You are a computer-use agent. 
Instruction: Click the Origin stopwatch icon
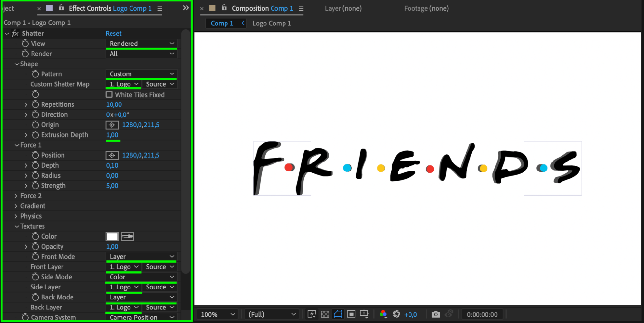tap(35, 125)
